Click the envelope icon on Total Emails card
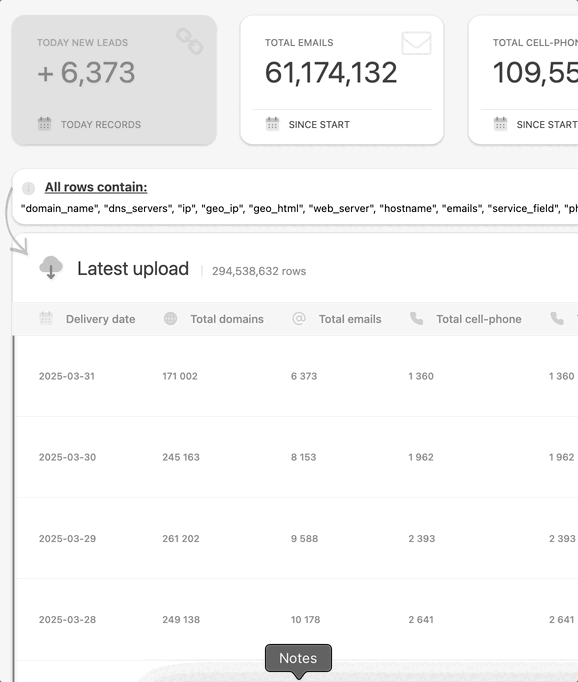Image resolution: width=578 pixels, height=682 pixels. click(x=416, y=43)
